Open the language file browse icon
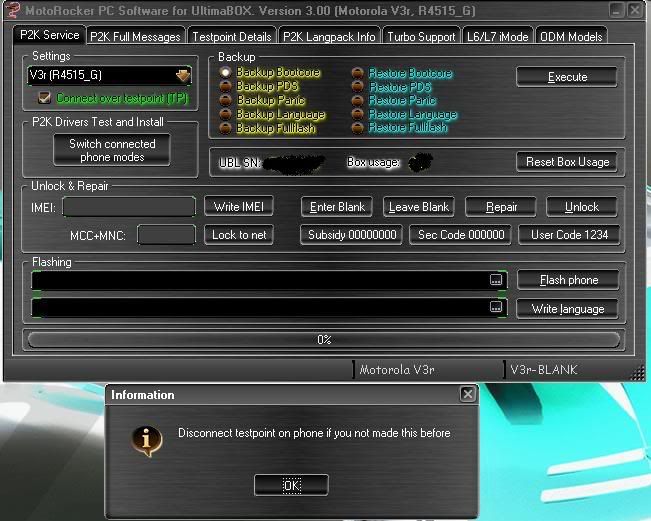This screenshot has height=521, width=651. [496, 307]
